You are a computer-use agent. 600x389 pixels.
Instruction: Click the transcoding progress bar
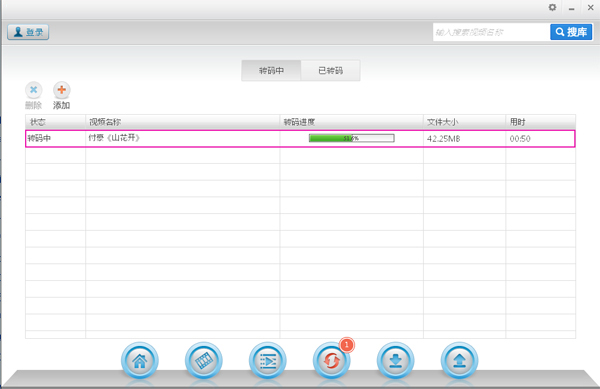(x=352, y=138)
